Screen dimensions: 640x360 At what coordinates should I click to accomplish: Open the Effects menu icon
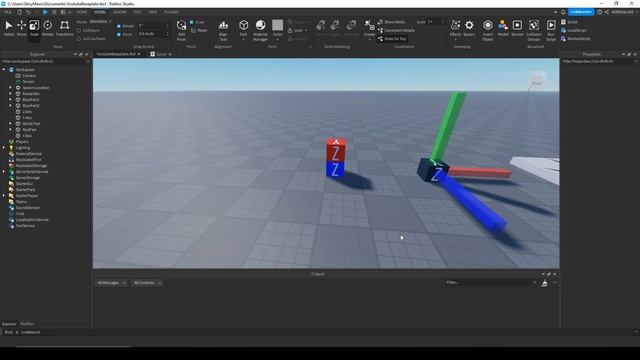pyautogui.click(x=455, y=28)
